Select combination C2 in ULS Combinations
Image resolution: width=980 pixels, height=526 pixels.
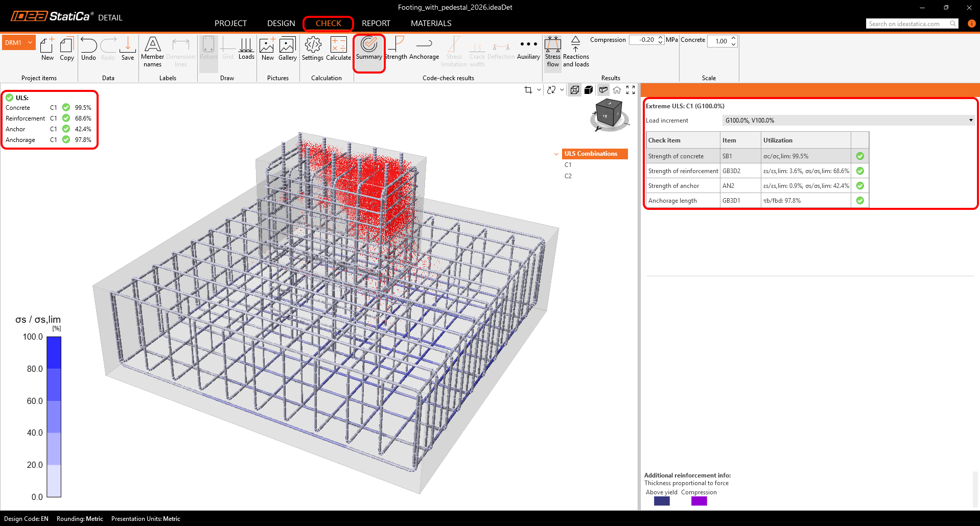568,176
